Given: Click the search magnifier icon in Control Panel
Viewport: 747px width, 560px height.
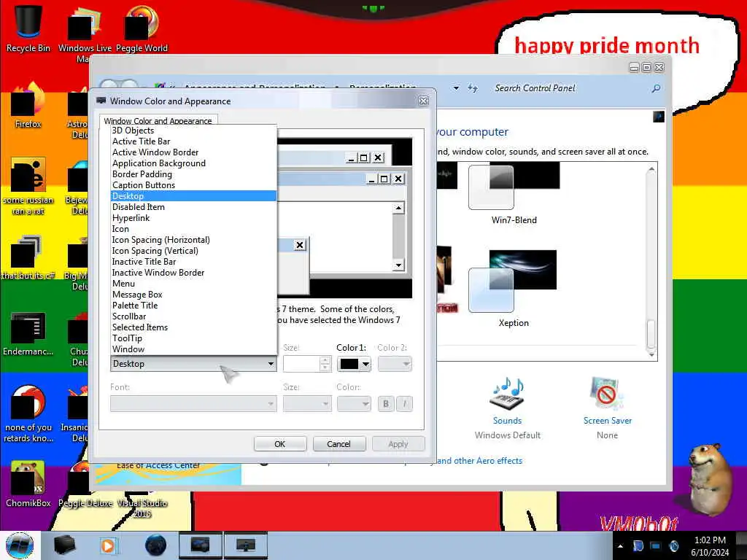Looking at the screenshot, I should (656, 88).
